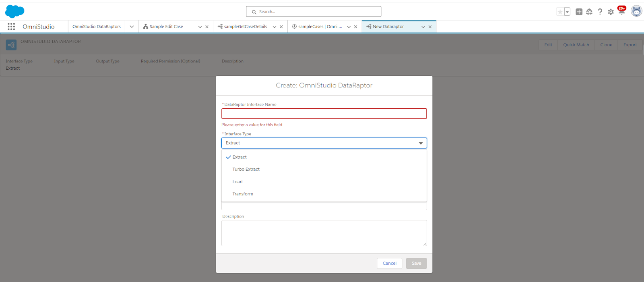
Task: Click the Sample Edit Case tab icon
Action: (x=146, y=27)
